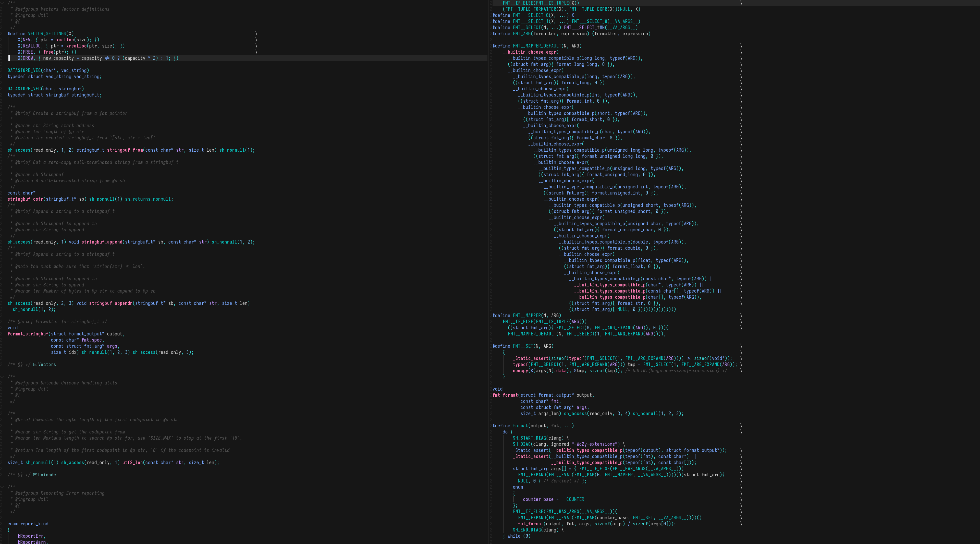
Task: Click the format_stringbuf function name
Action: pyautogui.click(x=28, y=334)
